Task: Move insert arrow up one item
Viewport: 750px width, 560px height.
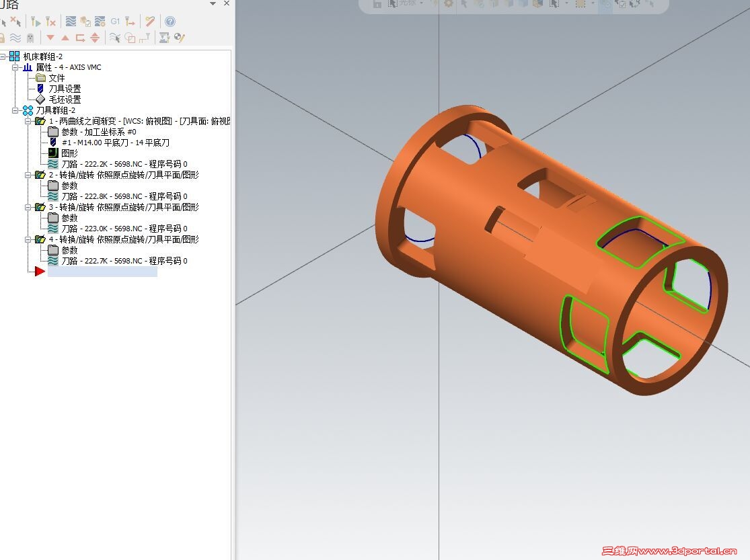Action: (x=65, y=38)
